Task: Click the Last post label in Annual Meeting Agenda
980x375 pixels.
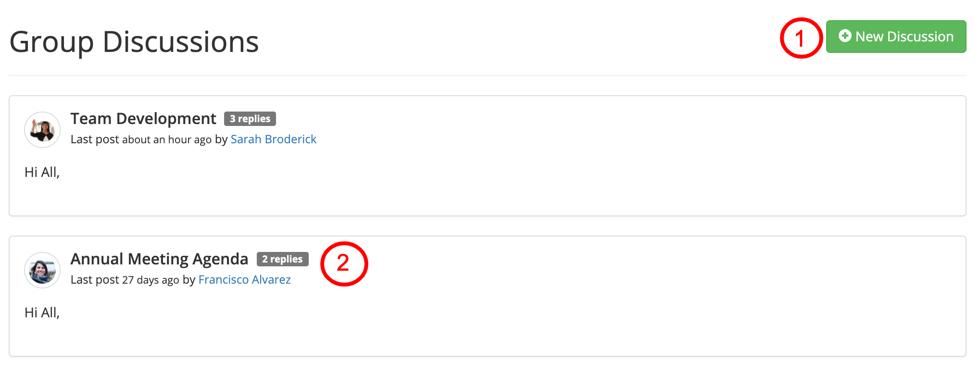Action: coord(95,280)
